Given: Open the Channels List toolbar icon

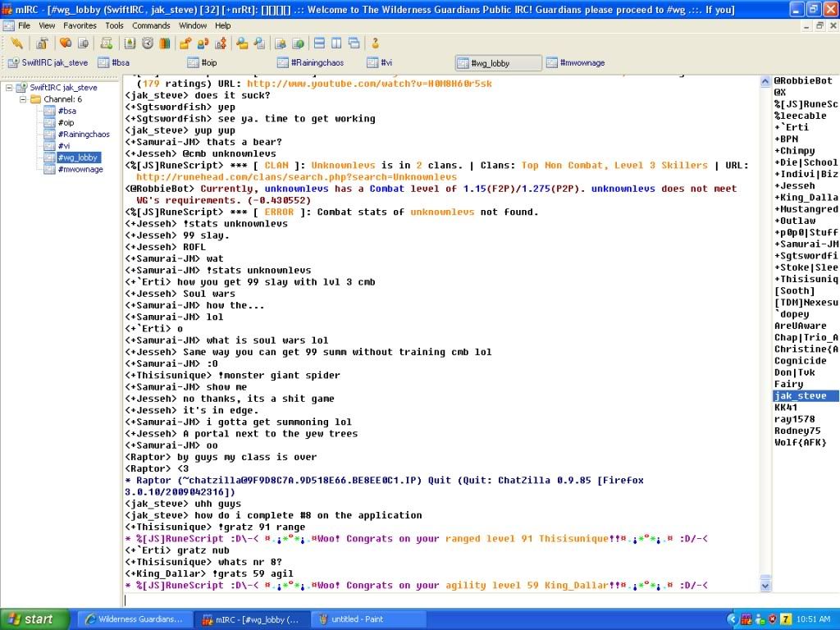Looking at the screenshot, I should (83, 43).
